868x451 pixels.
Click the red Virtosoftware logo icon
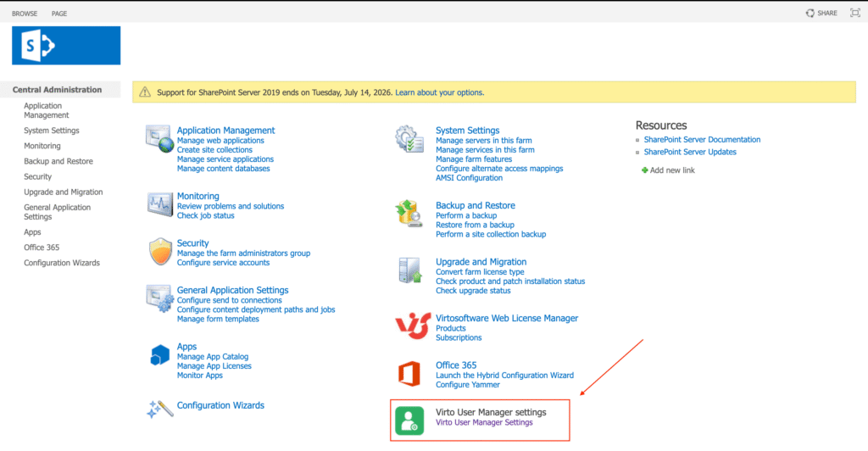point(413,326)
